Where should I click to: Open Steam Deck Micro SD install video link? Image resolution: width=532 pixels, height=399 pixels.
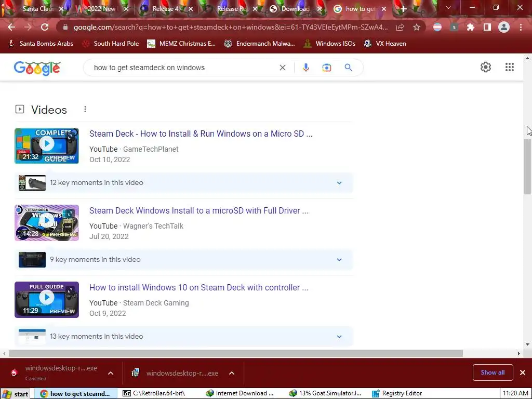(x=201, y=134)
